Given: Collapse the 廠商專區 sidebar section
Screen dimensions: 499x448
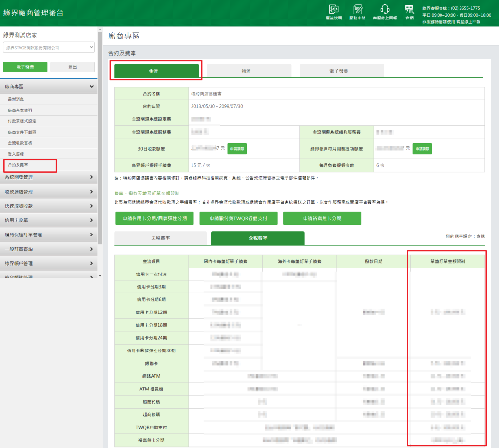Looking at the screenshot, I should (x=49, y=87).
